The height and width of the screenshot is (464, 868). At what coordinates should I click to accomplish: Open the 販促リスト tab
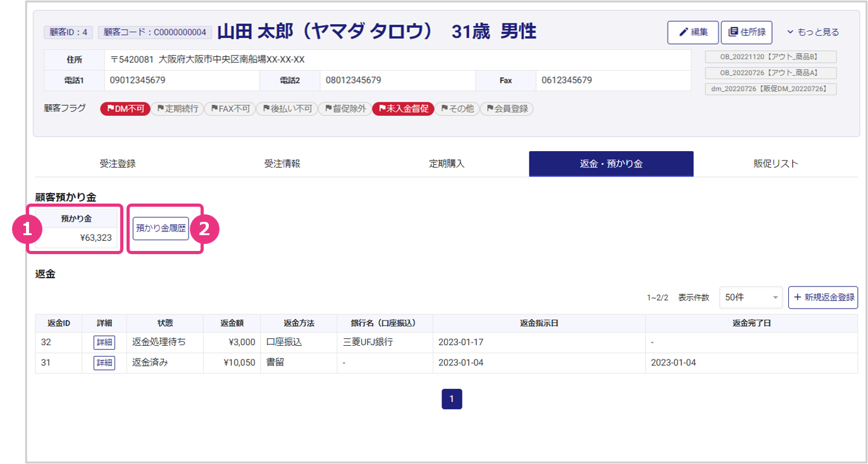point(776,164)
